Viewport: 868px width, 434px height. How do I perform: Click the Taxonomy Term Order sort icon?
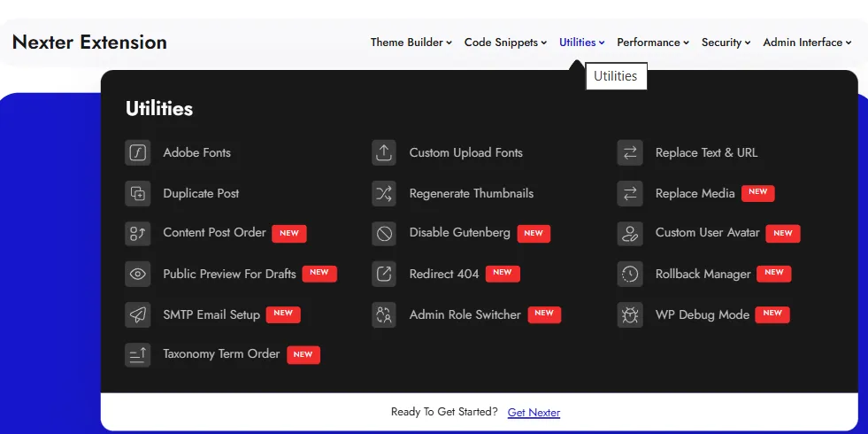pos(137,354)
